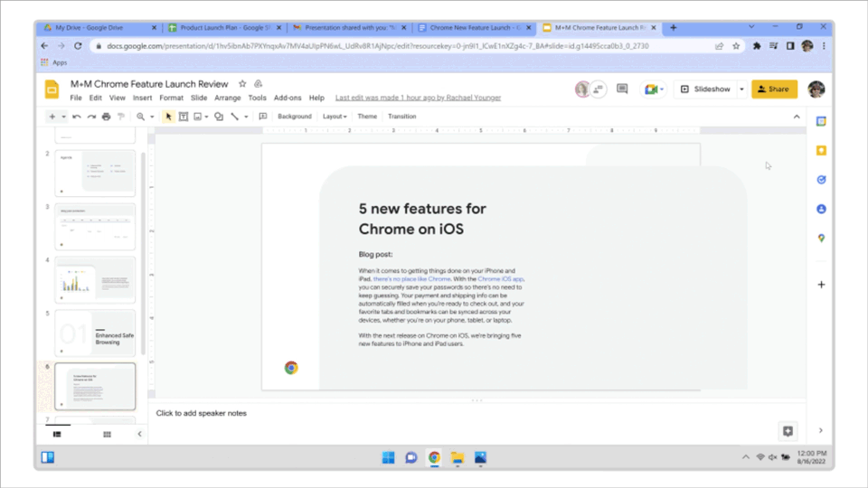Open the zoom level dropdown arrow
This screenshot has height=488, width=868.
click(152, 117)
